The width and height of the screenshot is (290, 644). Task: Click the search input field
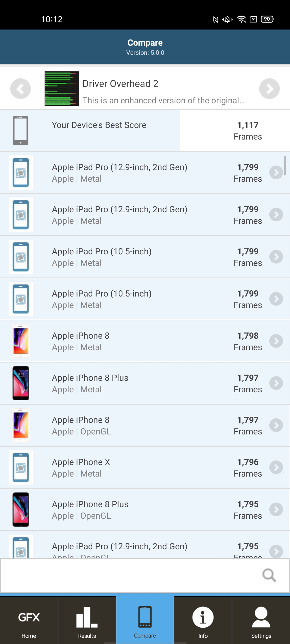[x=129, y=575]
